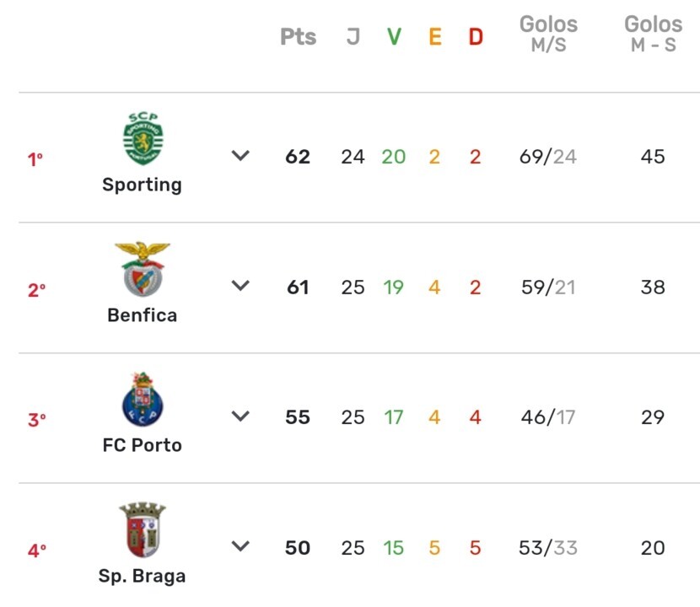This screenshot has height=607, width=700.
Task: Open FC Porto row details chevron
Action: pos(241,416)
